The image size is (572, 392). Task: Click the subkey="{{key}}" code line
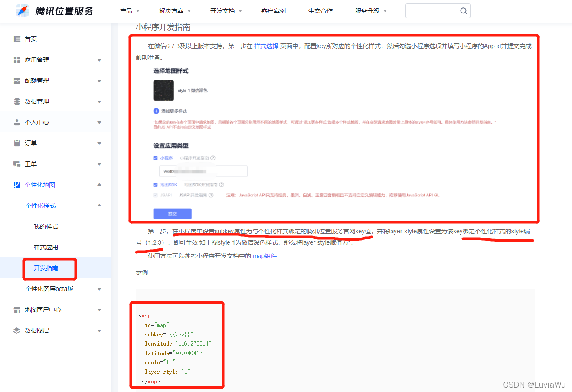[x=169, y=334]
